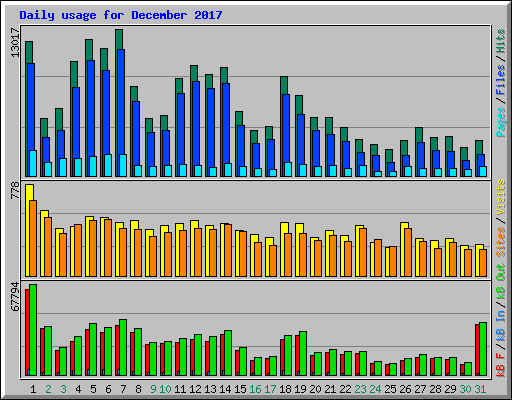This screenshot has width=512, height=400.
Task: Click day 12 on the x-axis
Action: [x=195, y=389]
